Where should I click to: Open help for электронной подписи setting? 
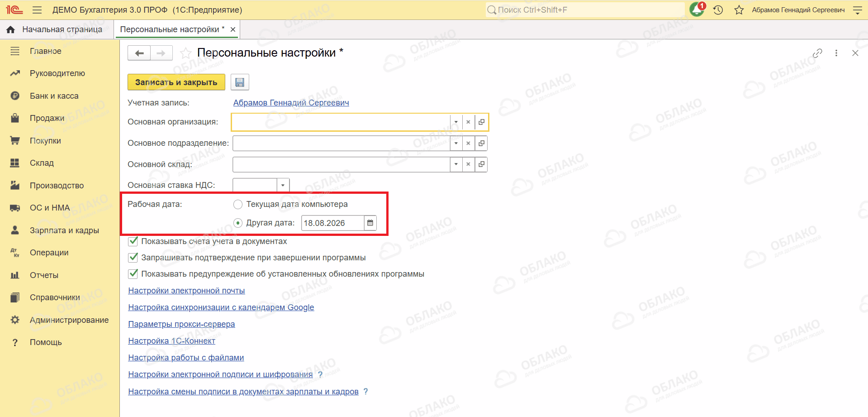click(x=320, y=374)
